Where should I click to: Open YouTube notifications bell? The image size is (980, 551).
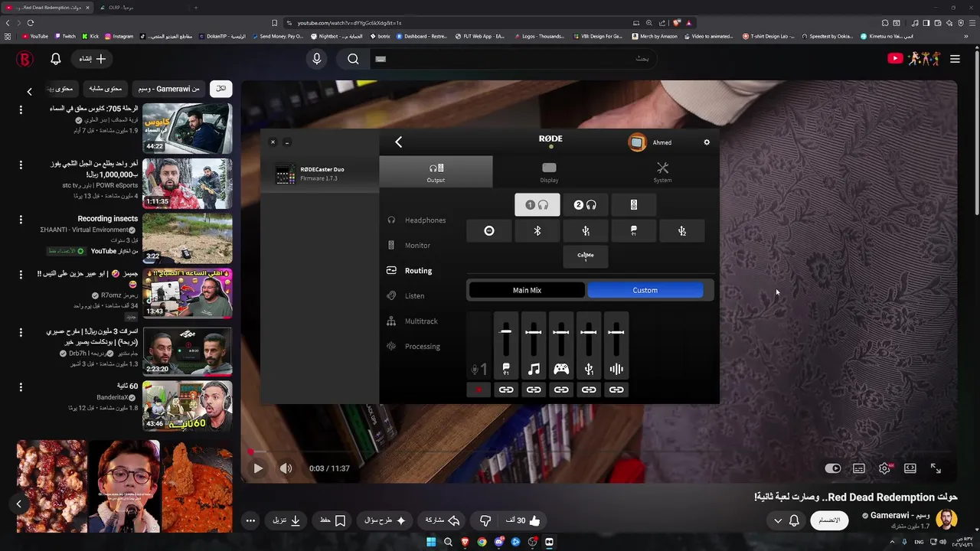tap(56, 59)
